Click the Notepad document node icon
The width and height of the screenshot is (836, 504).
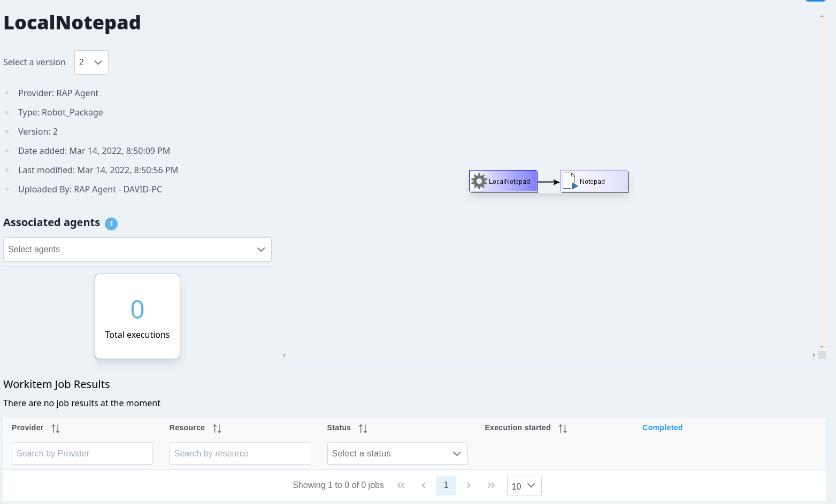coord(570,181)
